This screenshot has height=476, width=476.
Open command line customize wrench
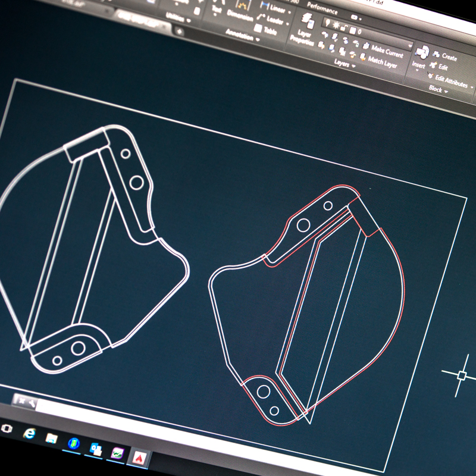pos(32,403)
